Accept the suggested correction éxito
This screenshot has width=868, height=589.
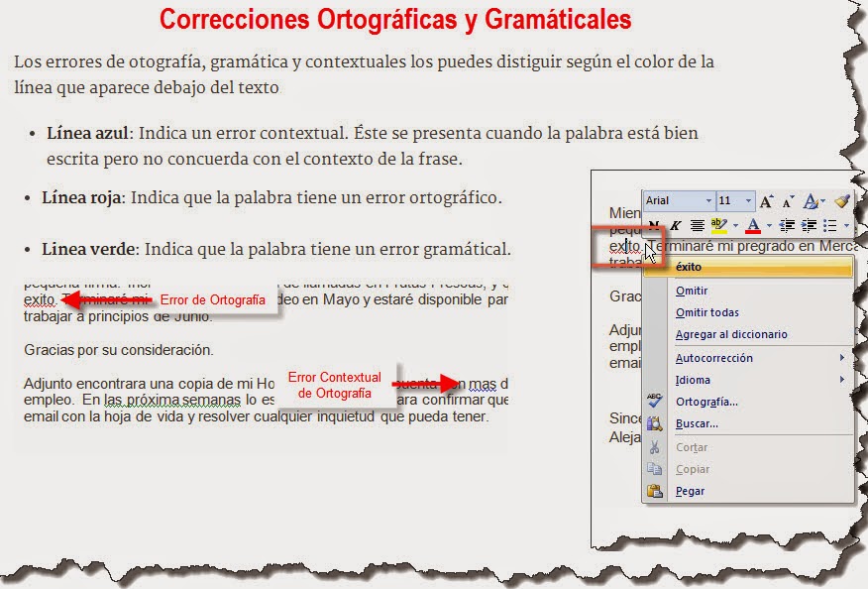(689, 267)
